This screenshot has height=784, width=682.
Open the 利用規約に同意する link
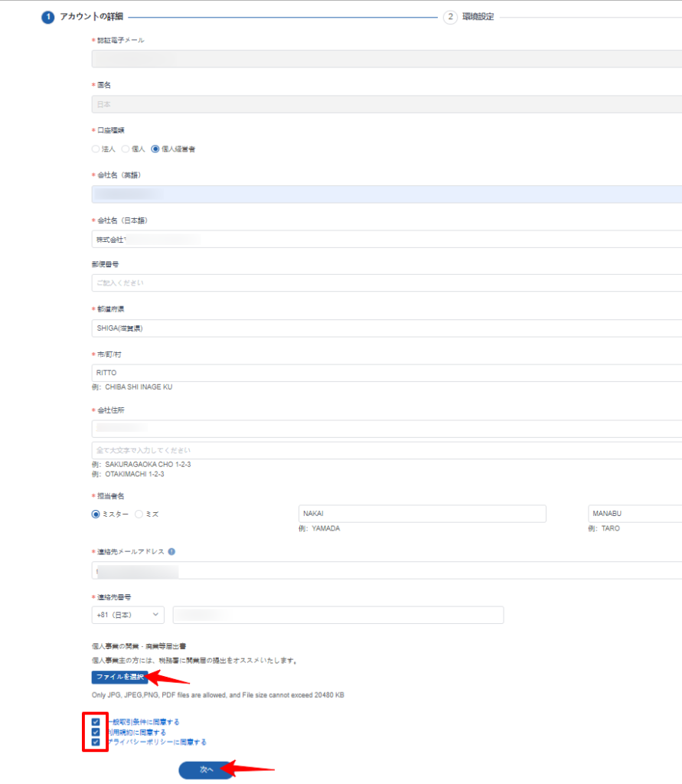137,732
